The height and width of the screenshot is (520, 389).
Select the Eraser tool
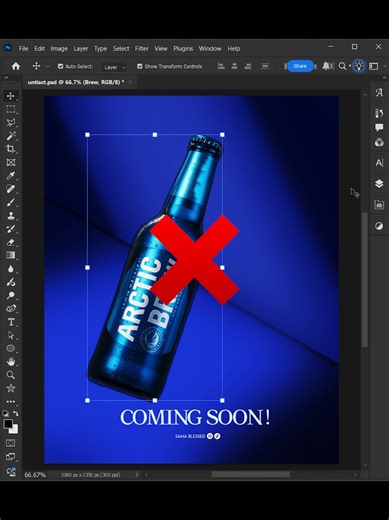[x=11, y=242]
